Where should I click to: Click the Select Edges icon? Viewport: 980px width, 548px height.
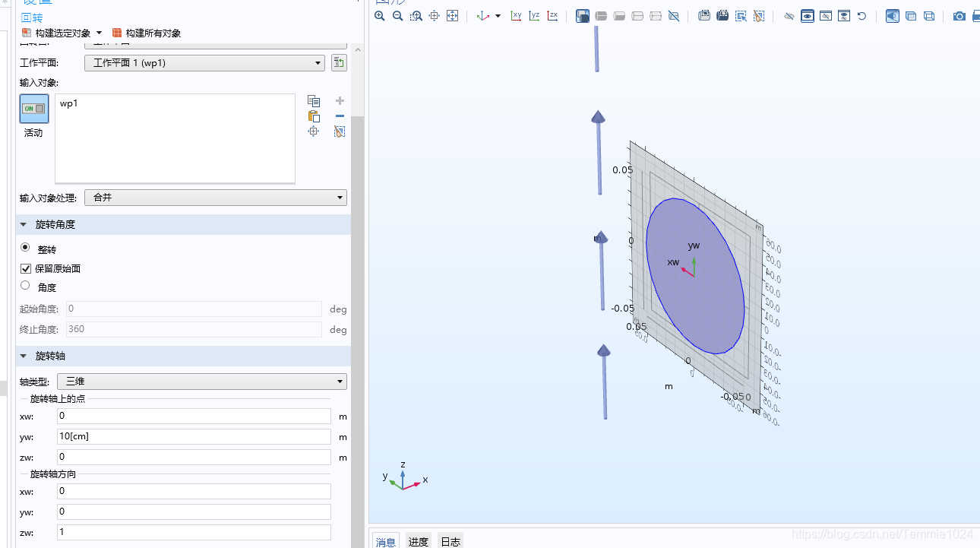[x=637, y=16]
